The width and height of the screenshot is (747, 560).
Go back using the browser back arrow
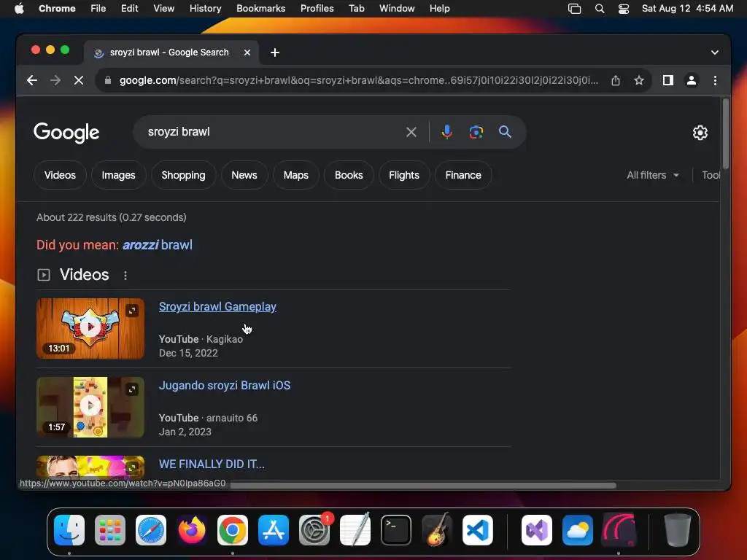tap(32, 80)
